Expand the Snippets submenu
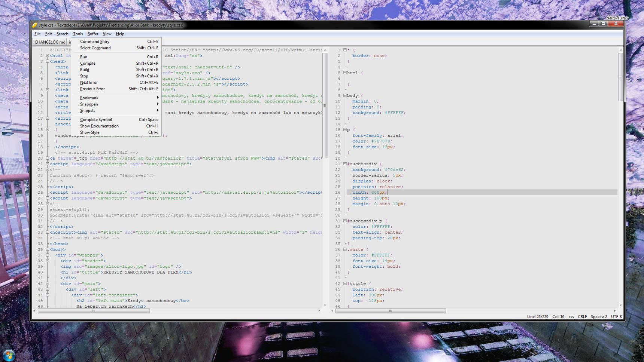The height and width of the screenshot is (362, 644). pyautogui.click(x=116, y=110)
